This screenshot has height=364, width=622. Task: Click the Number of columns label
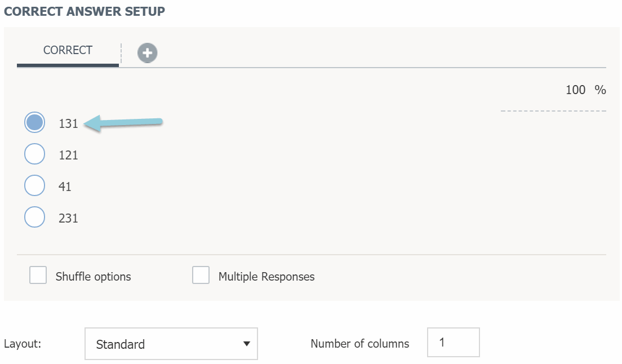click(359, 344)
